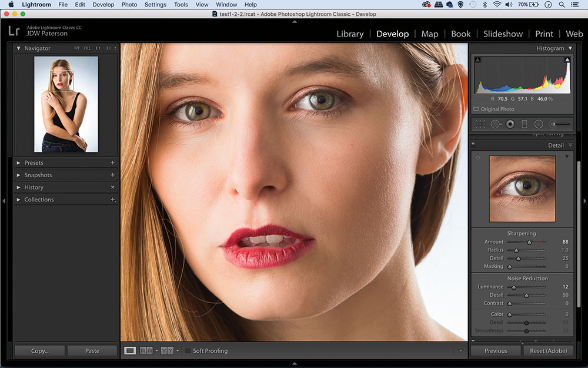Screen dimensions: 588x368
Task: Click the Before/After top-bottom YY icon
Action: [167, 351]
